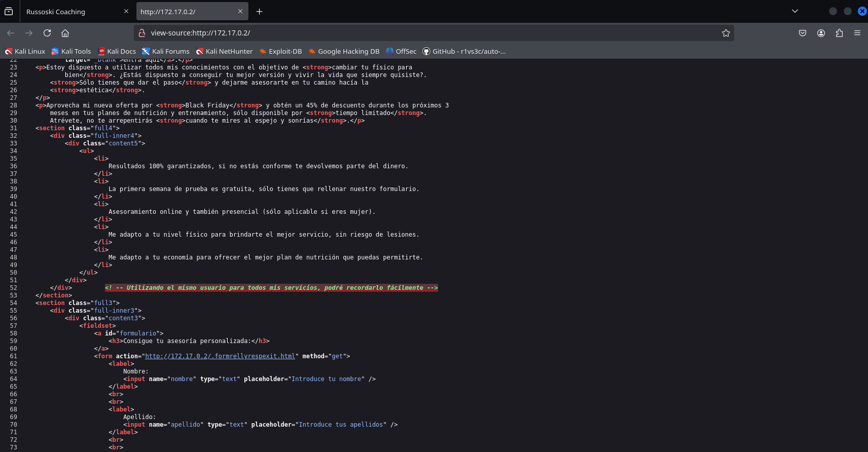Open the Kali Linux bookmark
Image resolution: width=868 pixels, height=452 pixels.
(25, 51)
